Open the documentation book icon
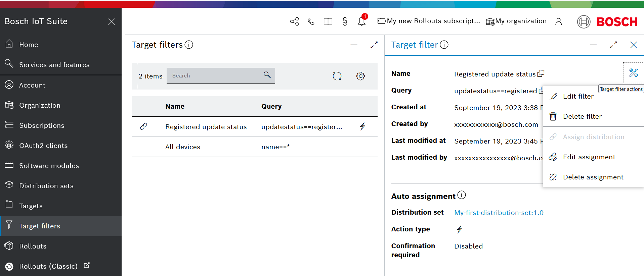 coord(328,21)
